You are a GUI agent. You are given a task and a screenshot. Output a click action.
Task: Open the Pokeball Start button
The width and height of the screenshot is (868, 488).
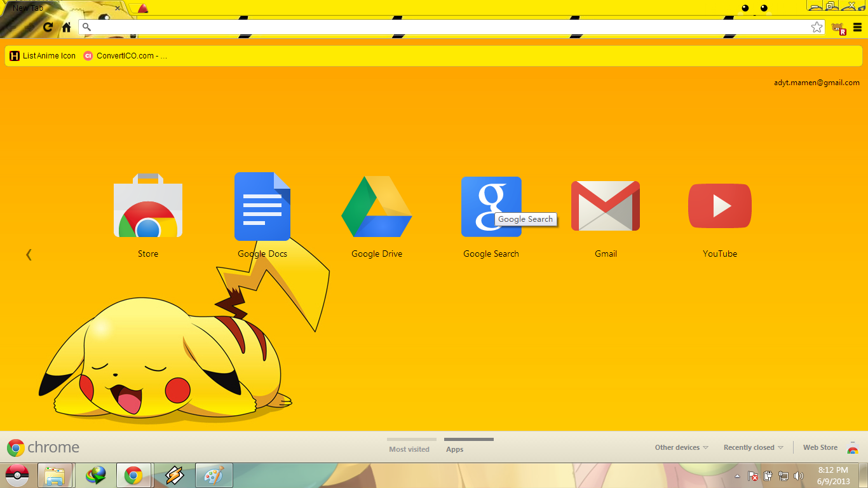tap(17, 475)
